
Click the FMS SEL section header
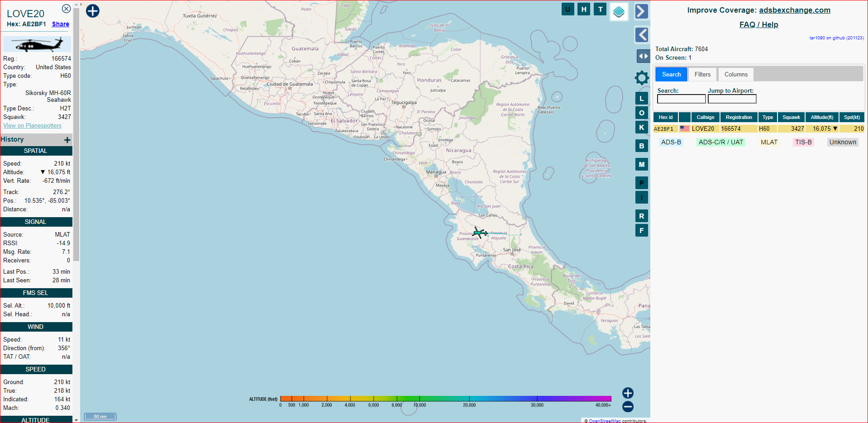(x=36, y=293)
